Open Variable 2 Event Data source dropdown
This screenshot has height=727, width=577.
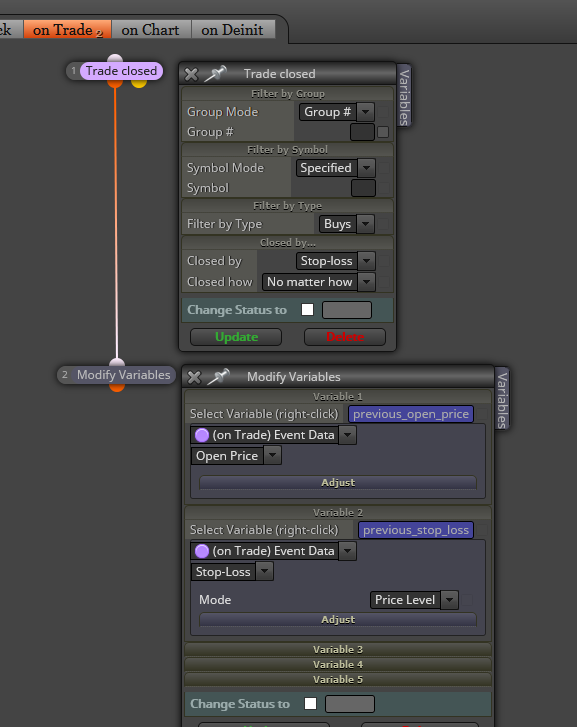coord(273,551)
